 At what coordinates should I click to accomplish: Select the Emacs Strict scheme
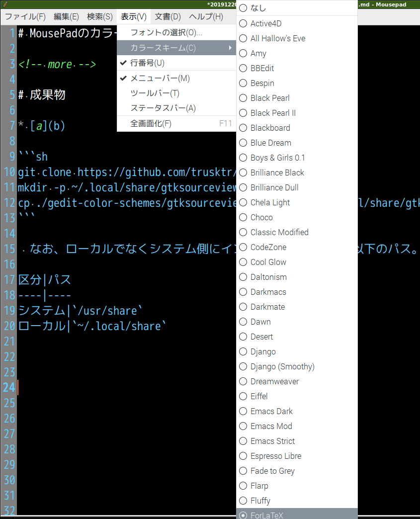click(x=297, y=441)
